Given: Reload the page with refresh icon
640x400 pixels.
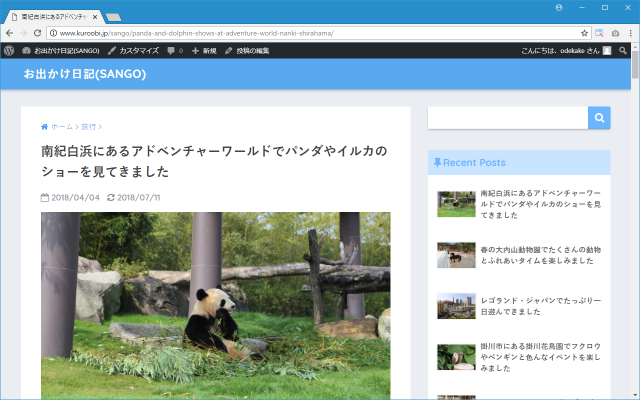Looking at the screenshot, I should click(37, 33).
